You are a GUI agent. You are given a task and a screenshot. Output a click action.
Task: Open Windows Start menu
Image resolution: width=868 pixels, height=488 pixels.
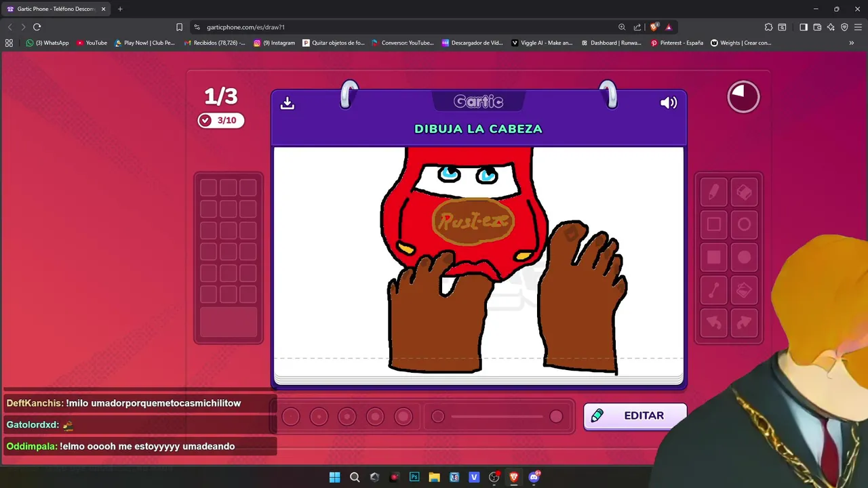[335, 477]
